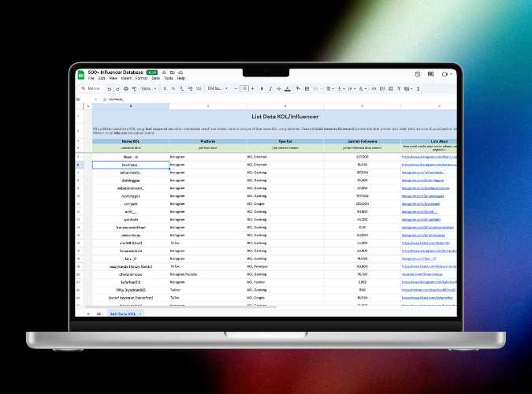Image resolution: width=532 pixels, height=394 pixels.
Task: Open the Format menu
Action: click(x=141, y=79)
